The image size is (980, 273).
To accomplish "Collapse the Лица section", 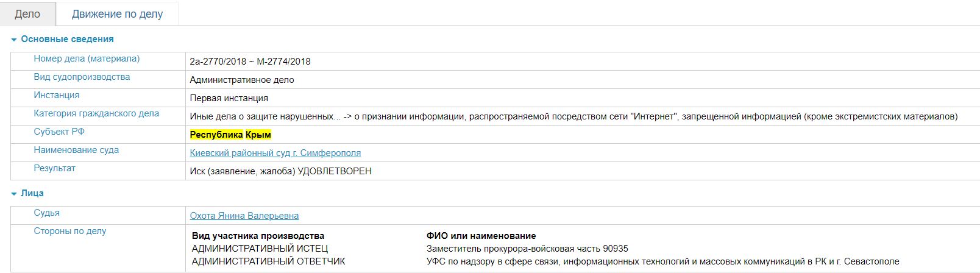I will click(x=32, y=193).
